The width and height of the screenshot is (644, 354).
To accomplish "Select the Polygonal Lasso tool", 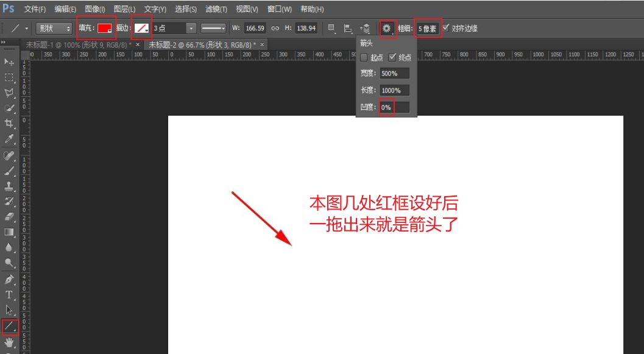I will click(x=9, y=93).
